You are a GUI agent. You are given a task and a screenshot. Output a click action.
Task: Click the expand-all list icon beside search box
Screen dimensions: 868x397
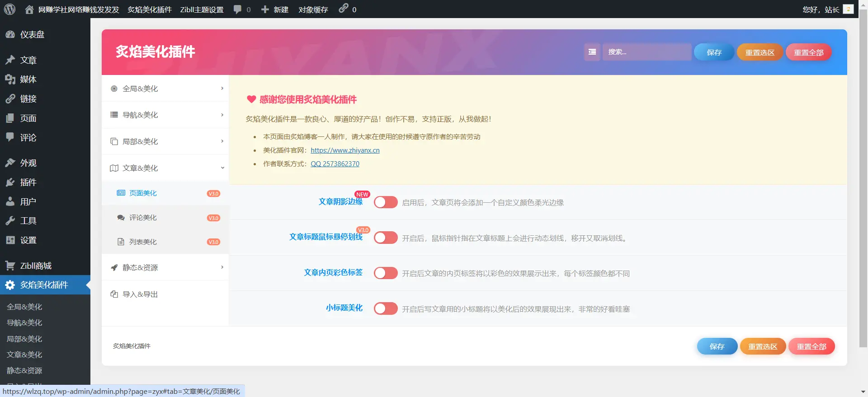(x=592, y=52)
